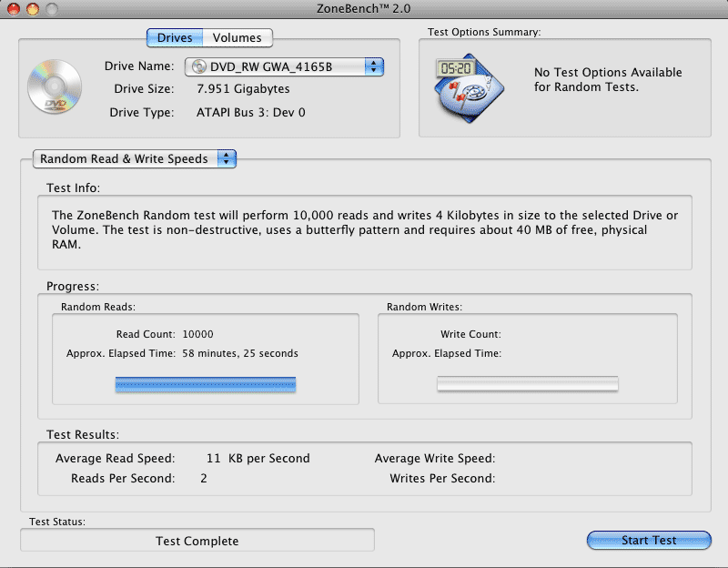The image size is (728, 568).
Task: Click the Random Reads progress bar
Action: click(206, 385)
